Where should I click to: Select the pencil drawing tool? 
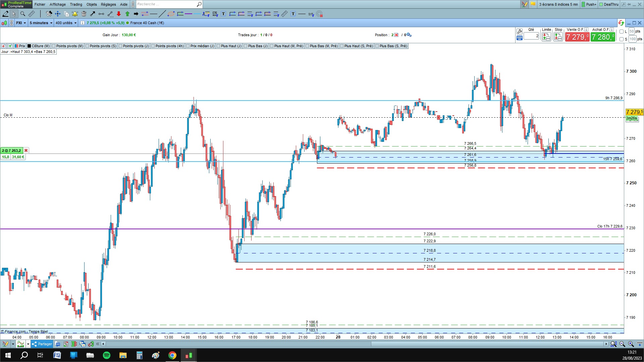coord(5,14)
